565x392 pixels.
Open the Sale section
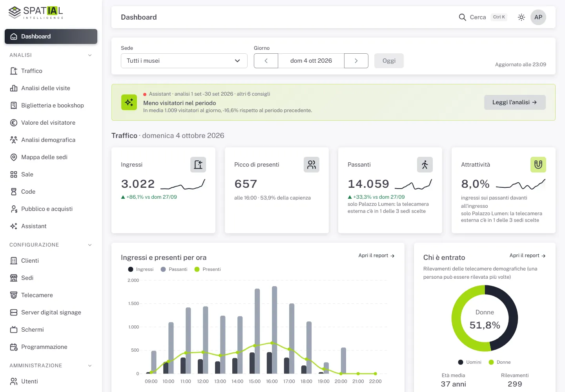51,174
